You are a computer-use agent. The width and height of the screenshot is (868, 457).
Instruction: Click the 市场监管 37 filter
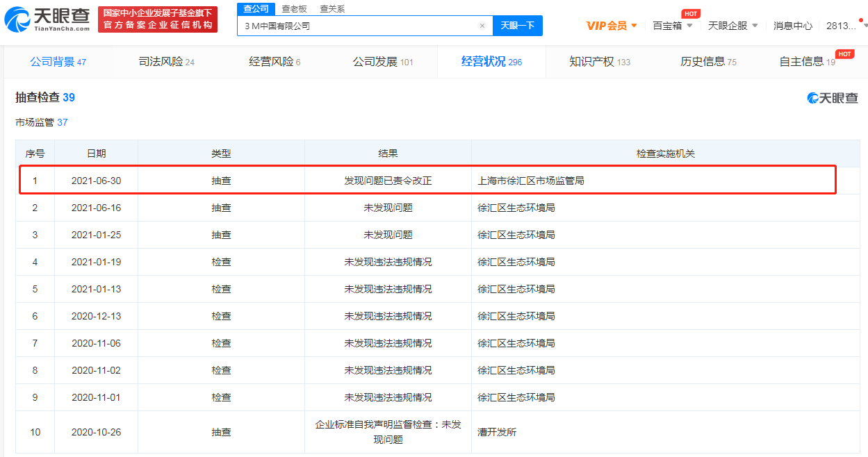pyautogui.click(x=42, y=122)
